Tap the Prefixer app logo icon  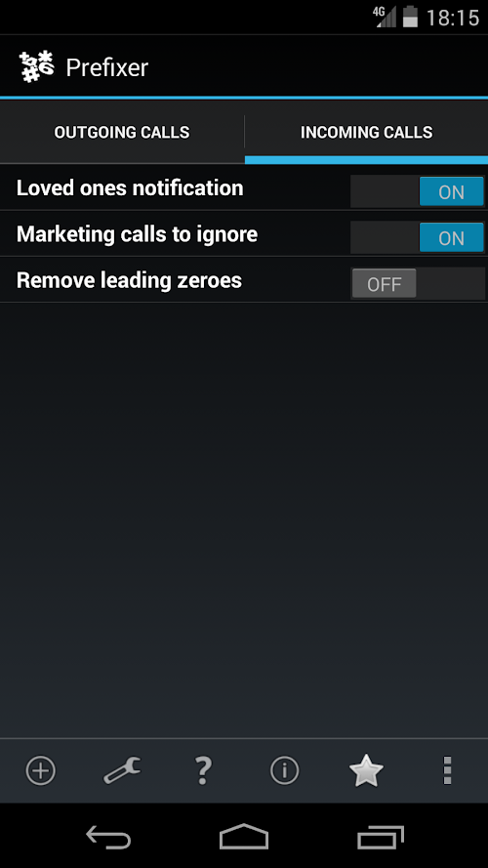(x=36, y=66)
